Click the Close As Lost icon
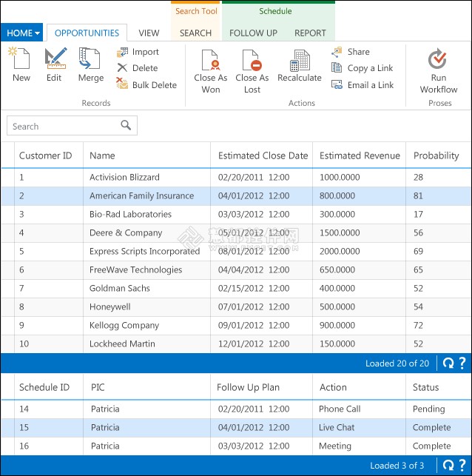Viewport: 472px width, 476px height. 252,60
